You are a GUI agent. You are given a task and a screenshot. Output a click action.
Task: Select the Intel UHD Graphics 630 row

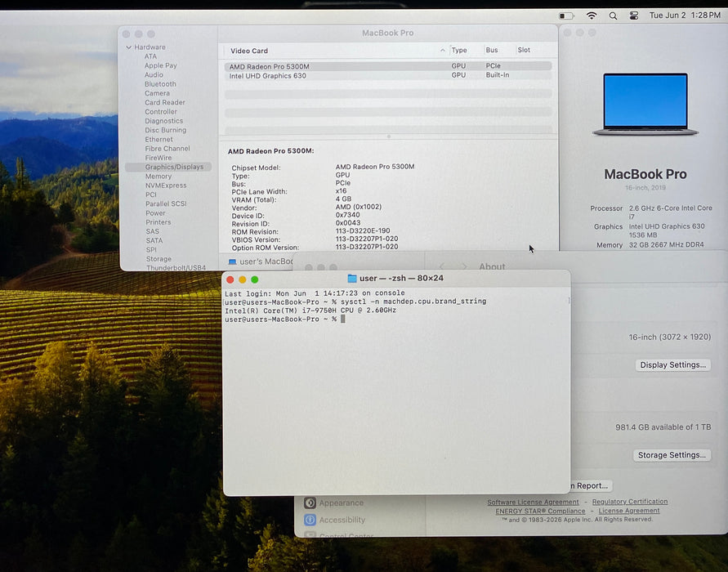(x=388, y=75)
